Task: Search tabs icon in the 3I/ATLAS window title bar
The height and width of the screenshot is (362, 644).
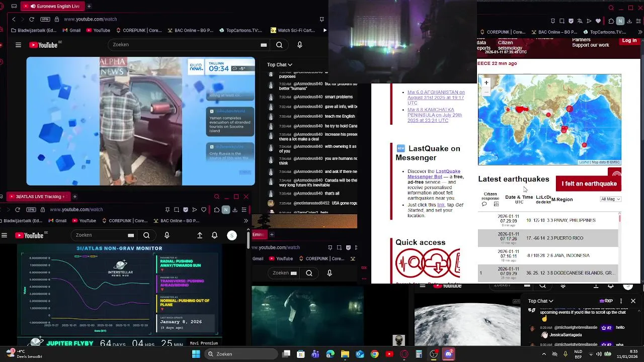Action: tap(217, 197)
